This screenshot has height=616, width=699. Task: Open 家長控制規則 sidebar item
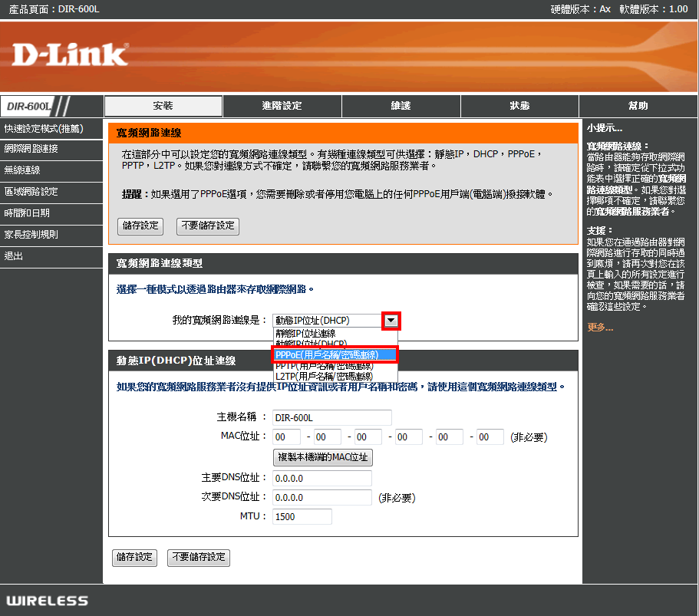[x=51, y=235]
